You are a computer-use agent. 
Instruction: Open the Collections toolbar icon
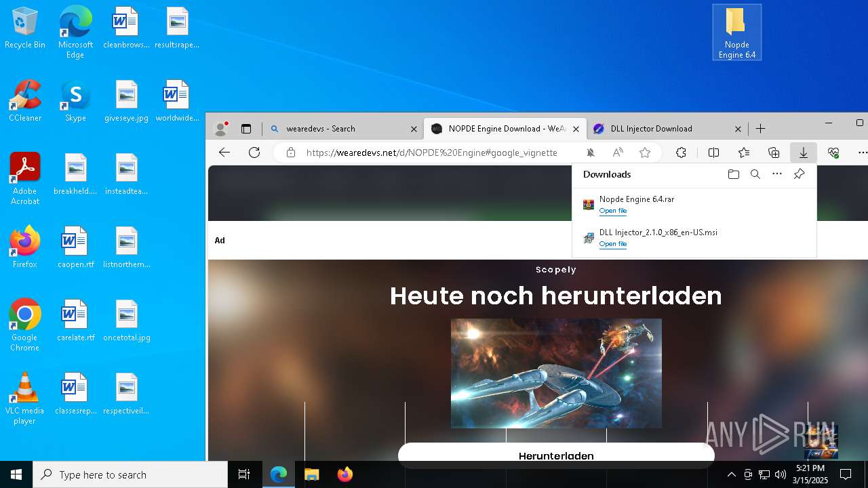(x=774, y=152)
